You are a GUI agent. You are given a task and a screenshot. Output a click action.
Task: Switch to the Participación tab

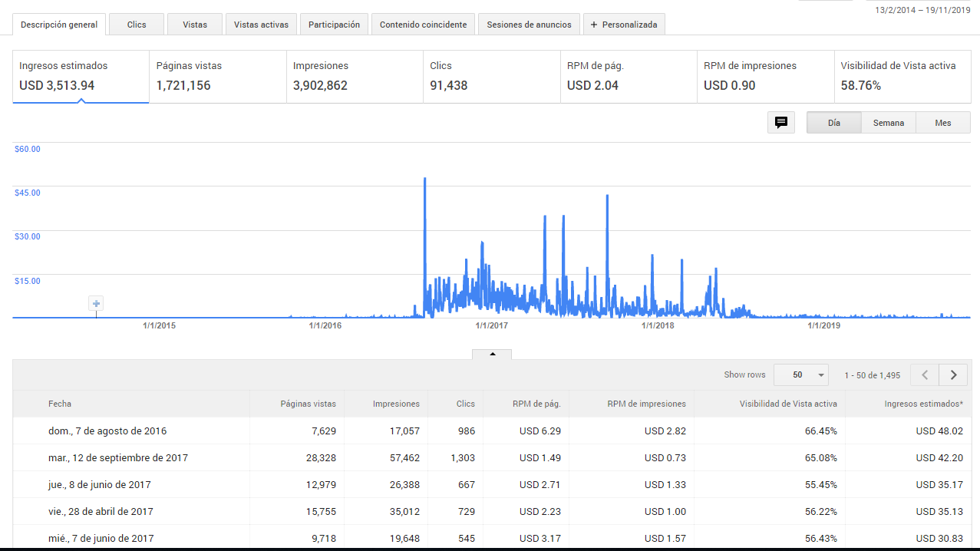(334, 25)
